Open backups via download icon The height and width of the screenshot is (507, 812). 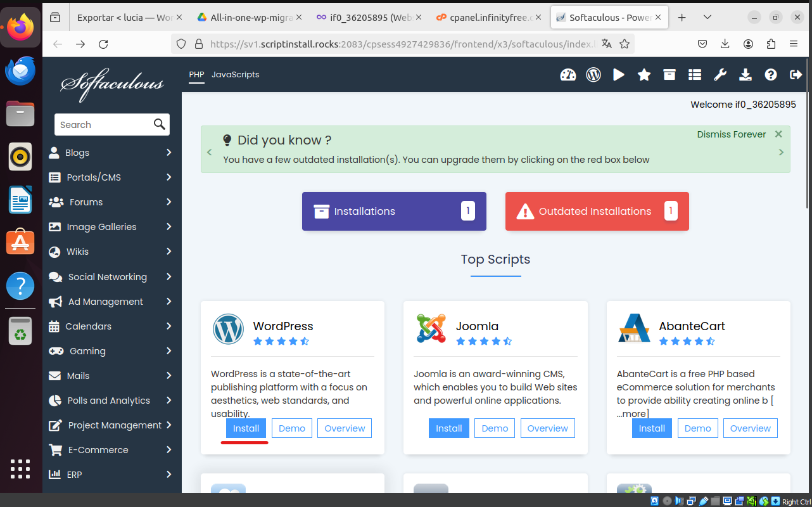(x=745, y=75)
